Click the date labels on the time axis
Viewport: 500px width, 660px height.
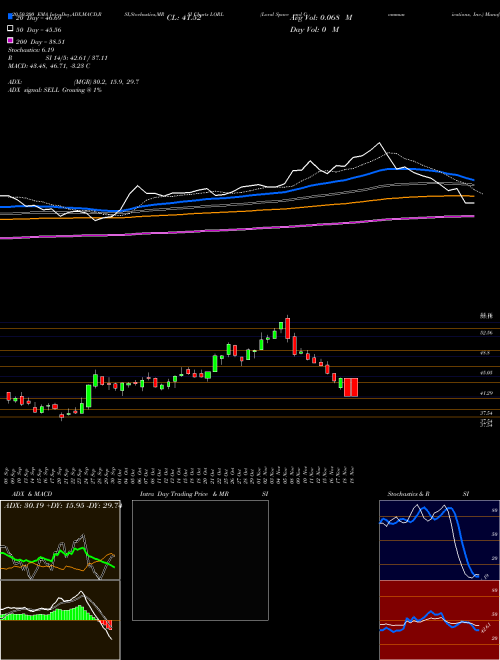pyautogui.click(x=180, y=475)
